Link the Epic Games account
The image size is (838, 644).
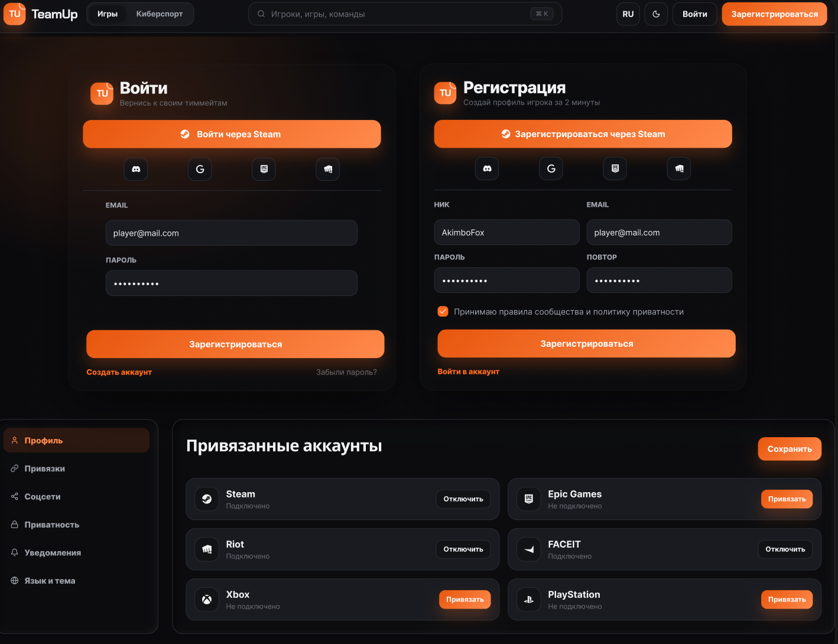[787, 499]
